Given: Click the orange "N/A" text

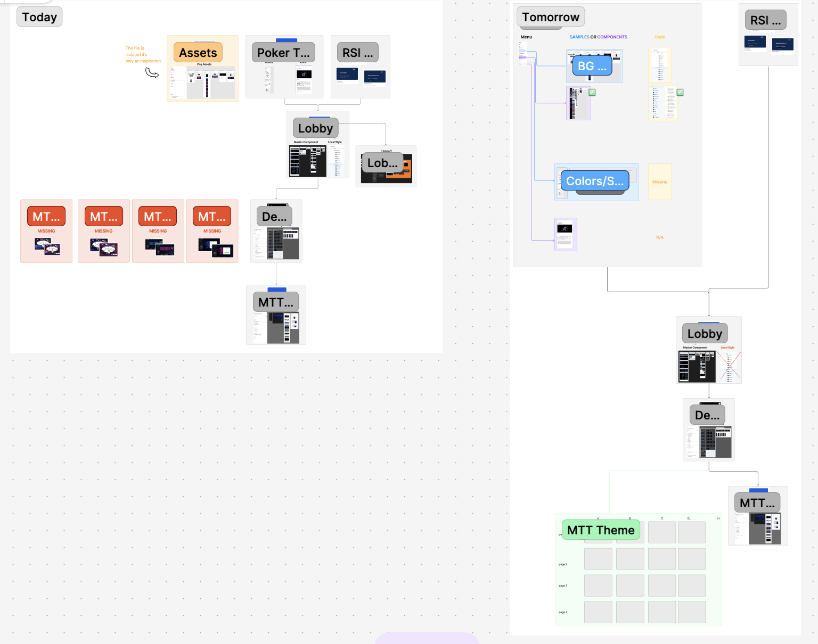Looking at the screenshot, I should point(660,237).
